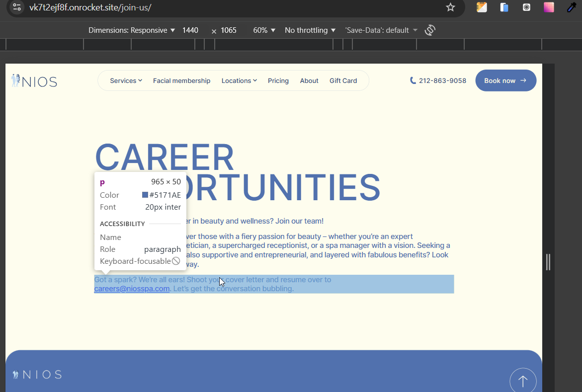Open the No throttling dropdown
Image resolution: width=582 pixels, height=392 pixels.
click(310, 30)
